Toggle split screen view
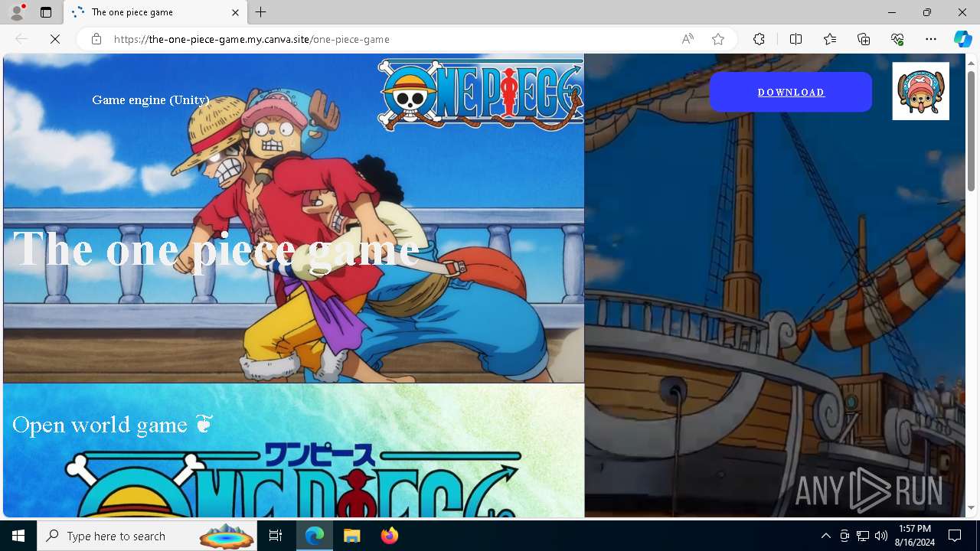Viewport: 980px width, 551px height. [x=795, y=39]
